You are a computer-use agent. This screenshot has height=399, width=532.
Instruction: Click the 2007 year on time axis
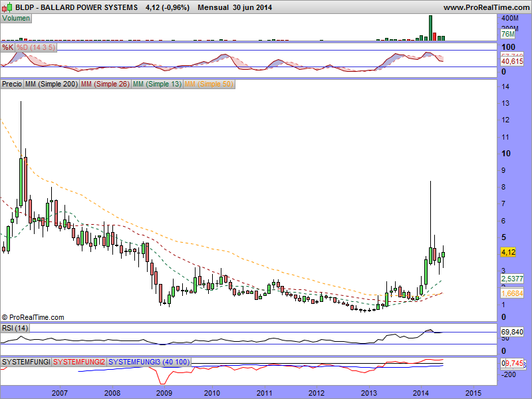pos(60,393)
